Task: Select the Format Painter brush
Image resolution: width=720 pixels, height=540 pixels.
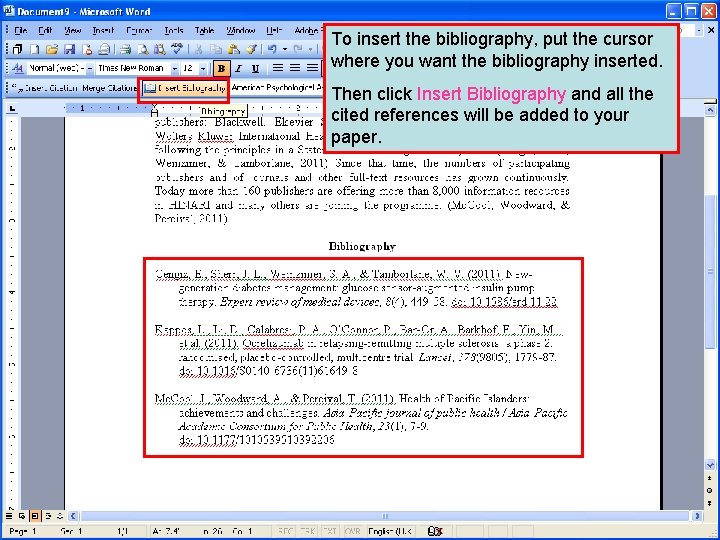Action: [251, 49]
